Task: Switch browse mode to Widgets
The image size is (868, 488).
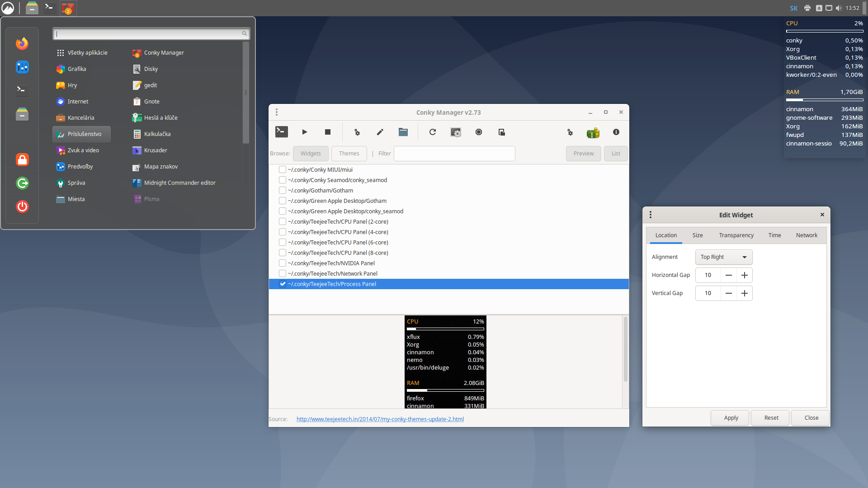Action: pyautogui.click(x=311, y=154)
